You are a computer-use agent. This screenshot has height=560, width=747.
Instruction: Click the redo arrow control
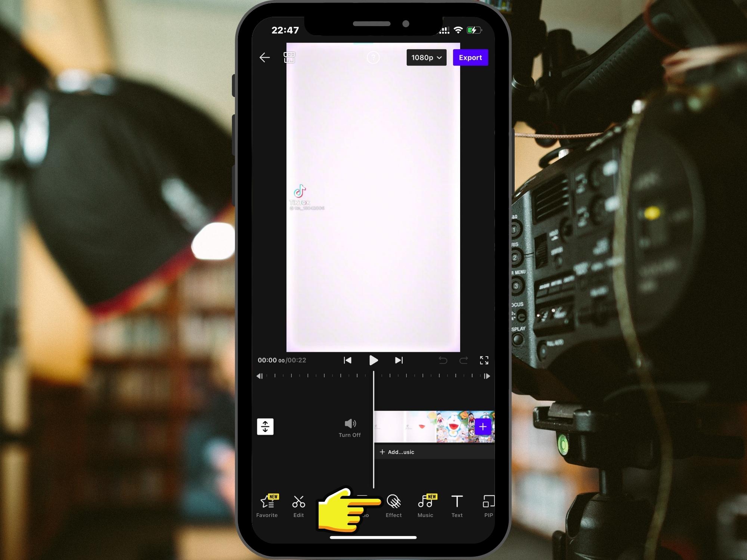(x=464, y=360)
